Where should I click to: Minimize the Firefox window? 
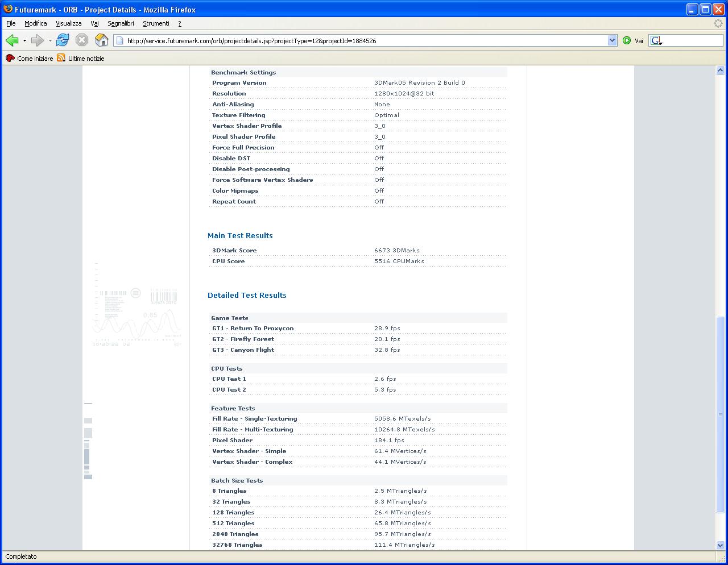point(692,9)
